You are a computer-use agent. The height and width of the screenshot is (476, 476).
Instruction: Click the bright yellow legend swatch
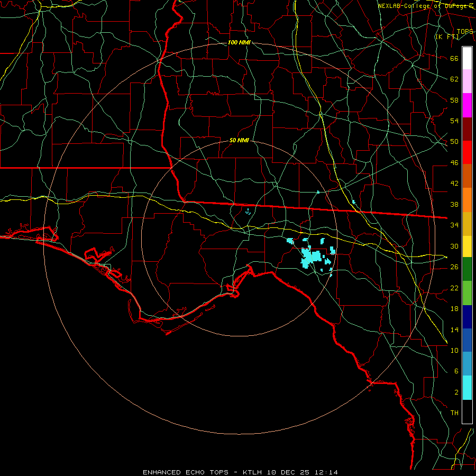(467, 246)
